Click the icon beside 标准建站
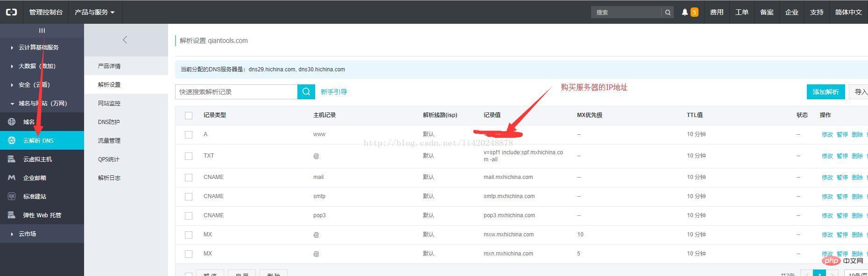The width and height of the screenshot is (868, 276). 12,196
